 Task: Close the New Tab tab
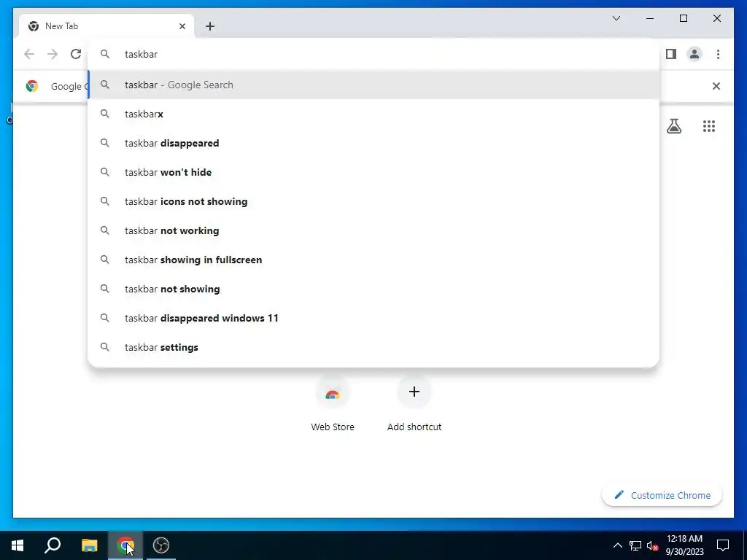(x=182, y=26)
